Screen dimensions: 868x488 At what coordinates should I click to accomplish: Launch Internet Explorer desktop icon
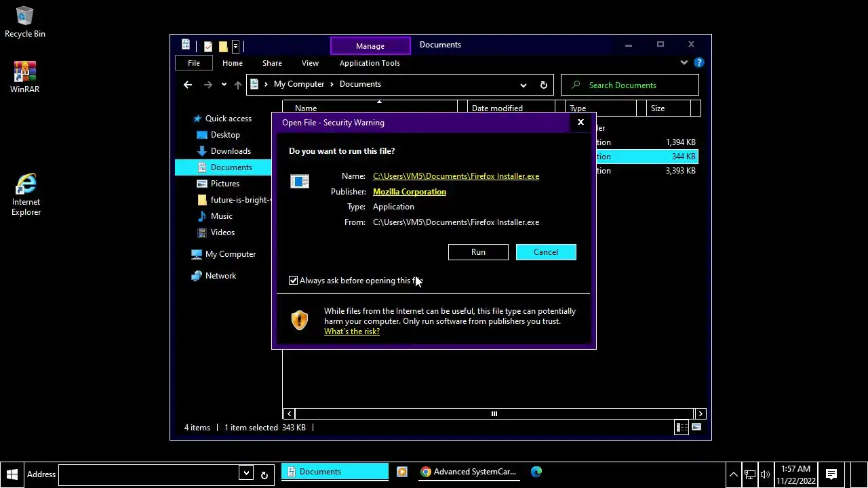26,195
